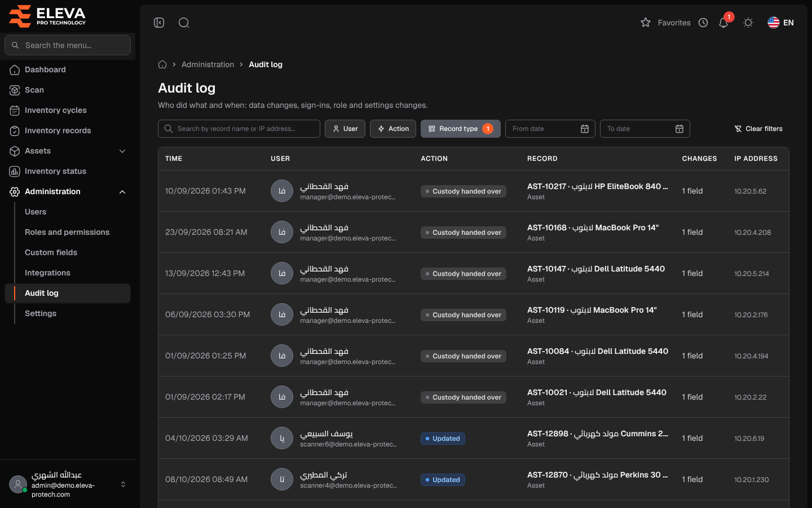Screen dimensions: 812x508
Task: Open the Action filter dropdown
Action: (393, 129)
